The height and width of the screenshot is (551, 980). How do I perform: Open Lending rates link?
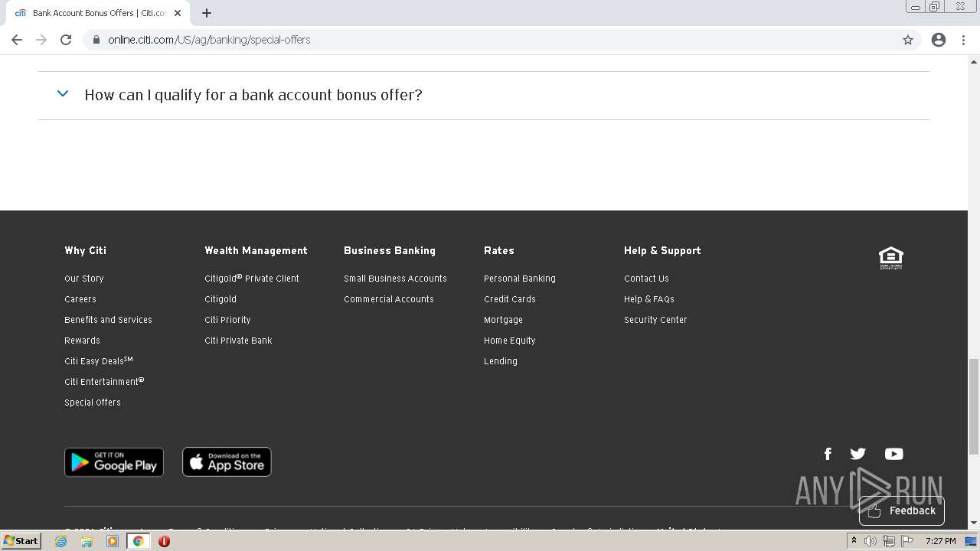(501, 361)
